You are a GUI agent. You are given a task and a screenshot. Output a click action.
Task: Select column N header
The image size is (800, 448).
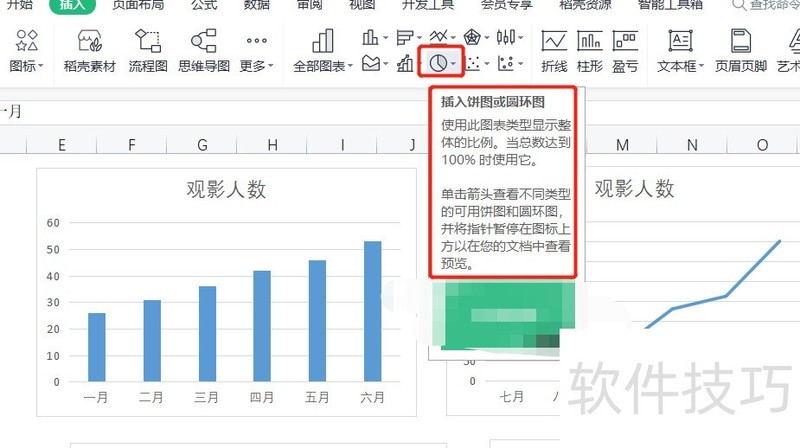pyautogui.click(x=692, y=145)
